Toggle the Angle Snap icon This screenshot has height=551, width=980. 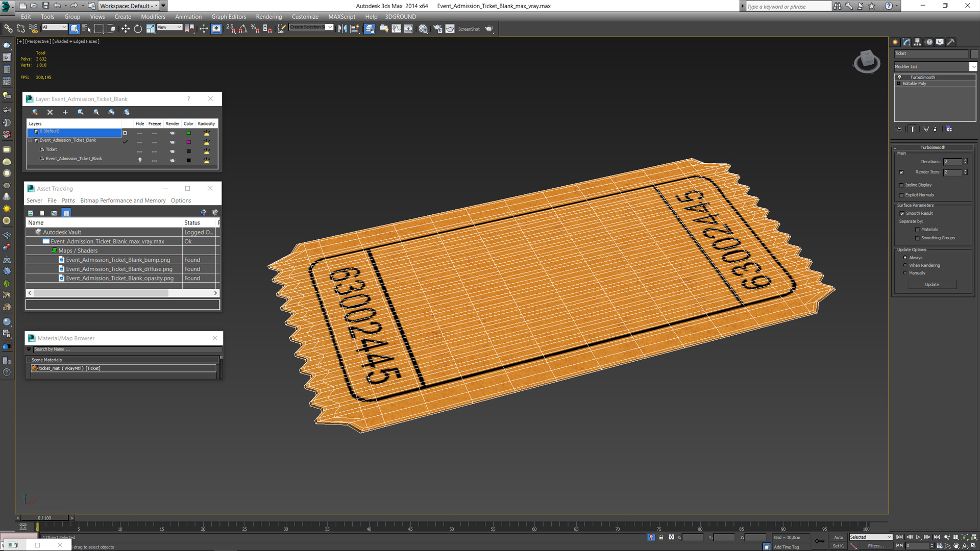[243, 29]
